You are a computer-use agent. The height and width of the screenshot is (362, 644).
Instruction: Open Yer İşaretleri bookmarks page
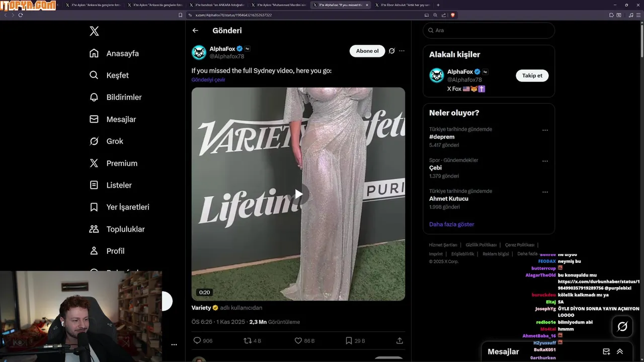pos(119,207)
